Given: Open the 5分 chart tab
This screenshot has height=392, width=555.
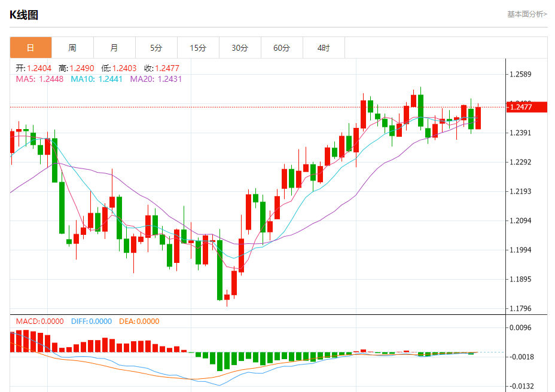Looking at the screenshot, I should tap(156, 48).
